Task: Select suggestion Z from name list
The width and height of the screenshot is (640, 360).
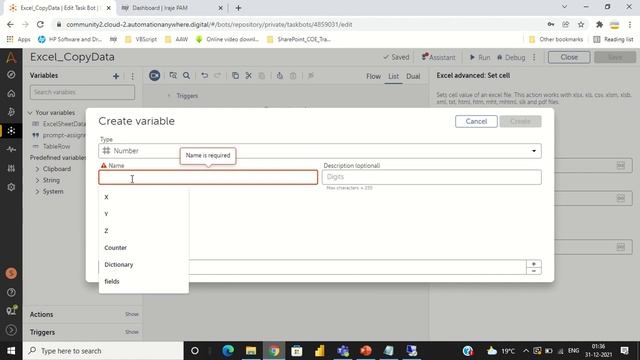Action: pyautogui.click(x=144, y=231)
